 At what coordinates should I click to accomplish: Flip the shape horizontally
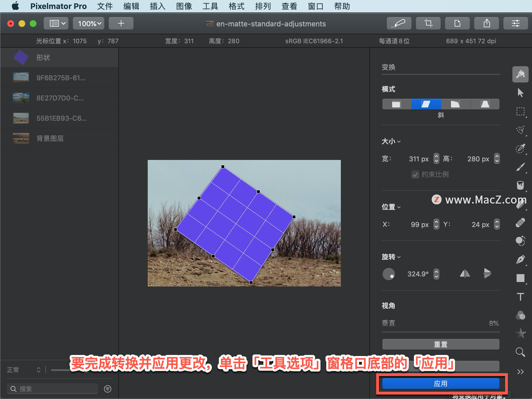465,274
